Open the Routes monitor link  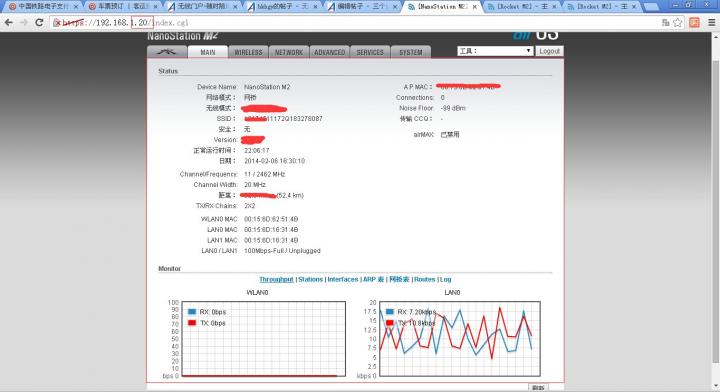424,279
